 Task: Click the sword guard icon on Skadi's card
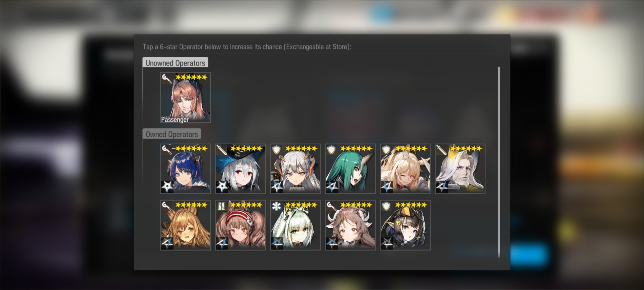click(x=222, y=150)
